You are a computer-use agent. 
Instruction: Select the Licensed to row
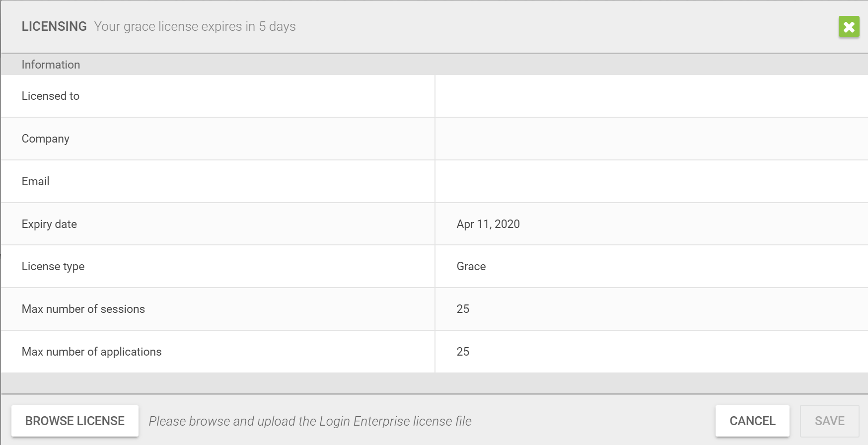[x=51, y=96]
